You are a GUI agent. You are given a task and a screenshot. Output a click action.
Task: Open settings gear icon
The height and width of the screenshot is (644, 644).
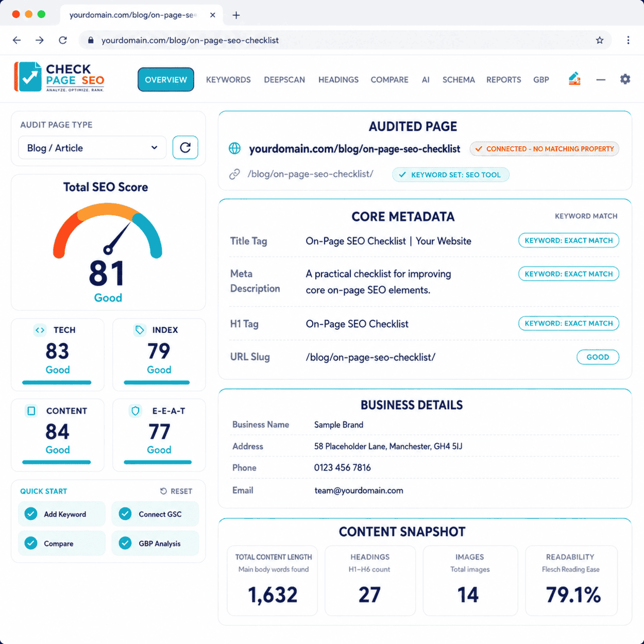pos(625,79)
